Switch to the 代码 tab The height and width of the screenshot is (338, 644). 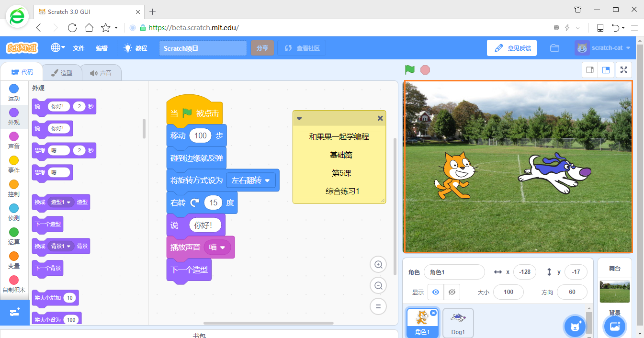22,72
